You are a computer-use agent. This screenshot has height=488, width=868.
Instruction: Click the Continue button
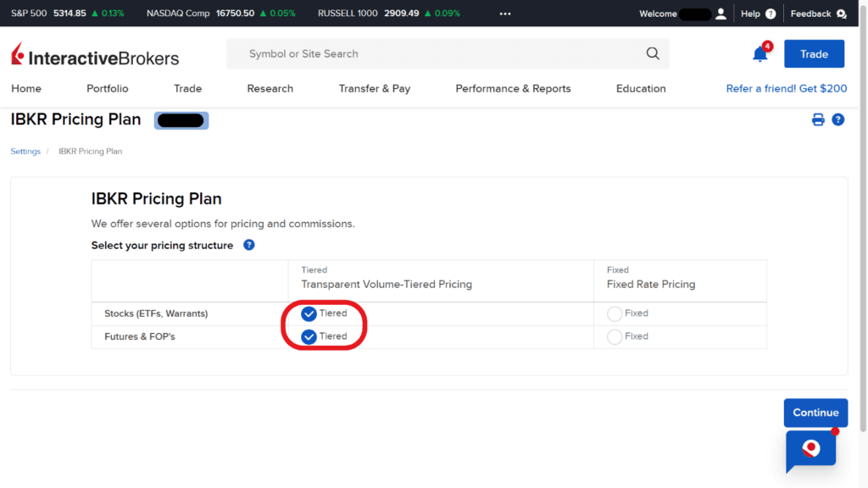(x=815, y=413)
